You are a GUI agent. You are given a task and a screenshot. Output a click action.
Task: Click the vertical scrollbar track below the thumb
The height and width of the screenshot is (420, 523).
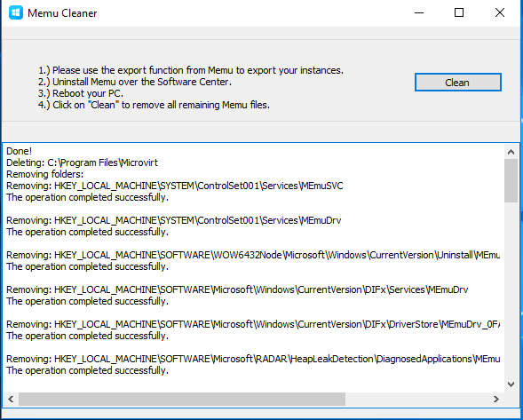coord(511,289)
